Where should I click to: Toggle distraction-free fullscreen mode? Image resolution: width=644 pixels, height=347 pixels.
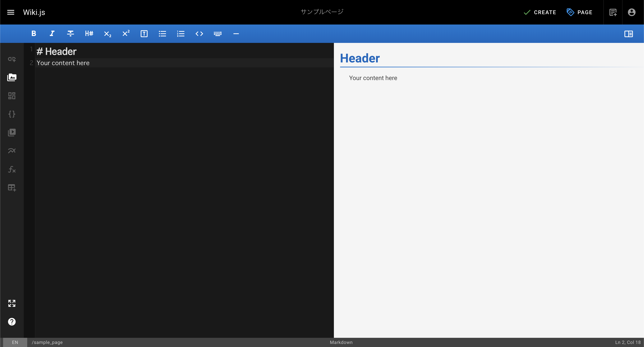pos(12,303)
